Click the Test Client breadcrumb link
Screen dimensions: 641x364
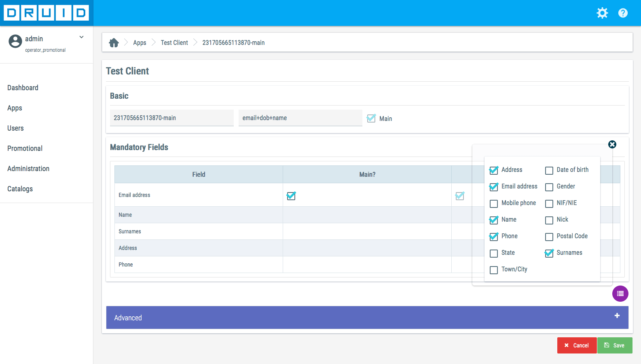coord(174,42)
